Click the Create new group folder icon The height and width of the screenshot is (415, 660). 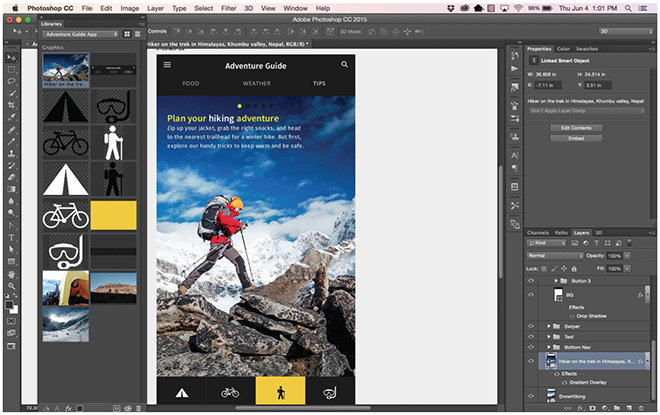point(617,408)
